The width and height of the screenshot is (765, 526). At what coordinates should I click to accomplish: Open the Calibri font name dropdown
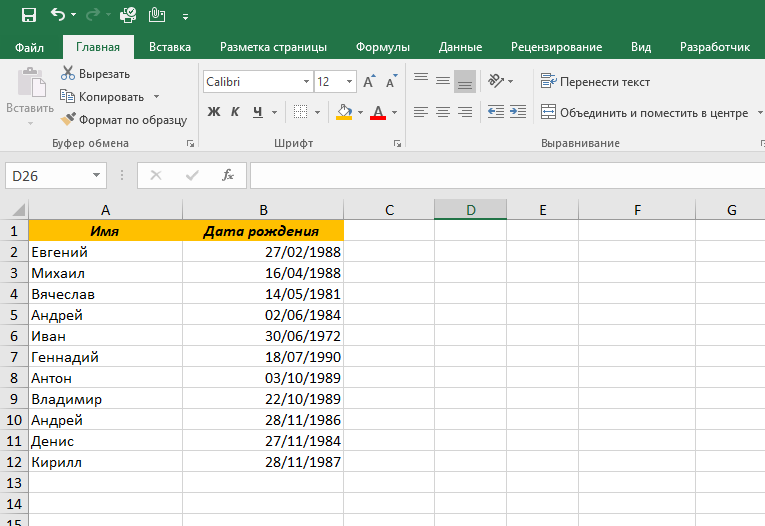point(306,81)
